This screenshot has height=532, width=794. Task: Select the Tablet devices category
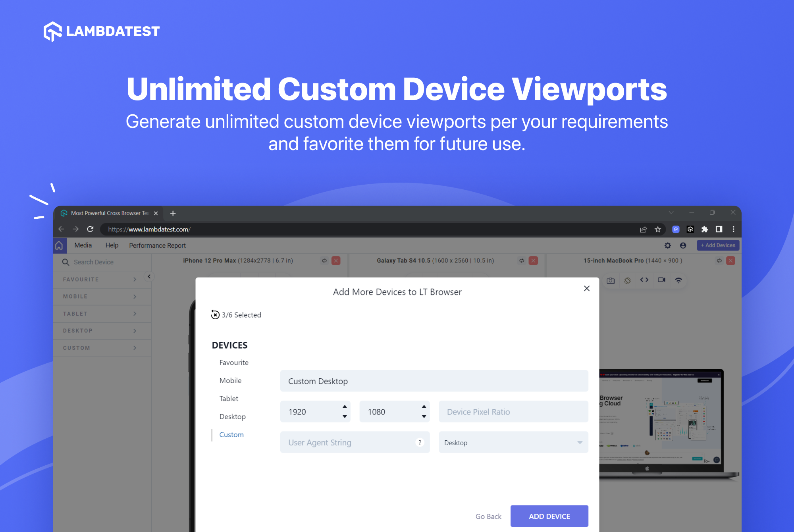(229, 399)
